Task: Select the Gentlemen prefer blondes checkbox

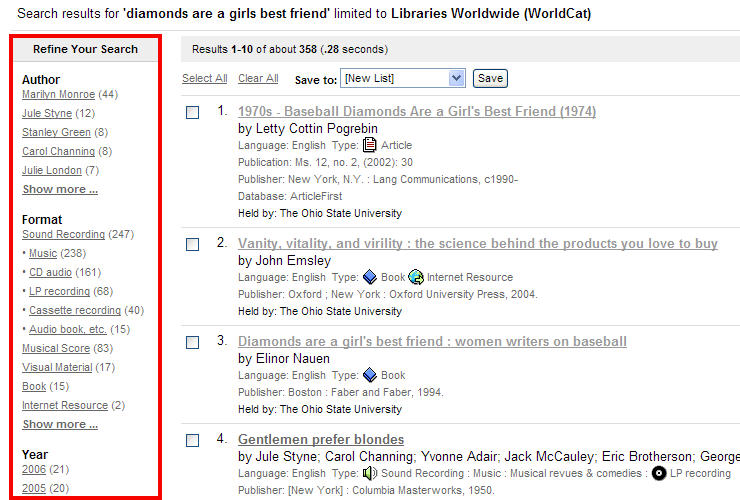Action: click(193, 441)
